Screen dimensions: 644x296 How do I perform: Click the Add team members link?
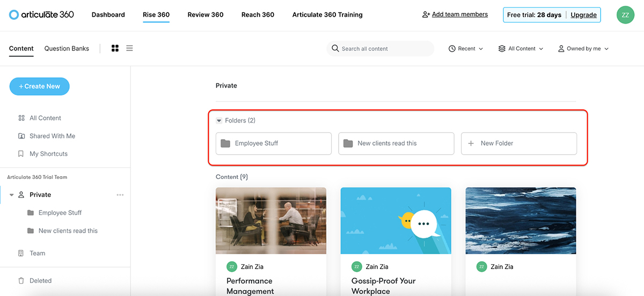coord(455,15)
